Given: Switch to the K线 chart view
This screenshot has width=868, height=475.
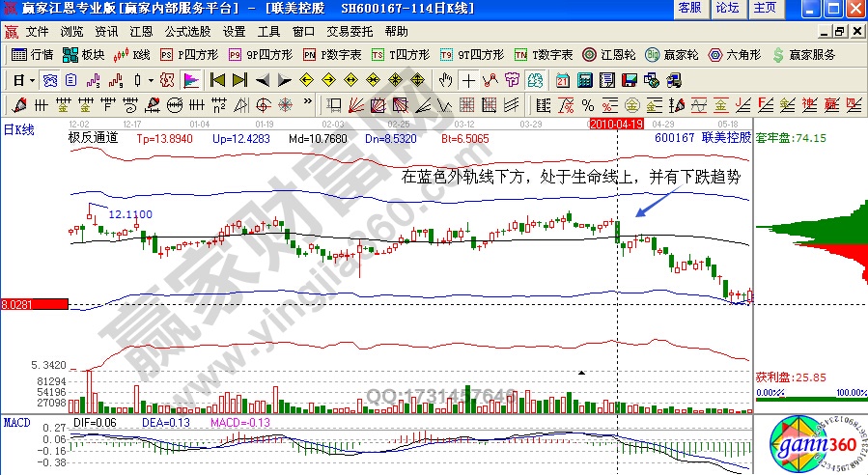Looking at the screenshot, I should [131, 55].
